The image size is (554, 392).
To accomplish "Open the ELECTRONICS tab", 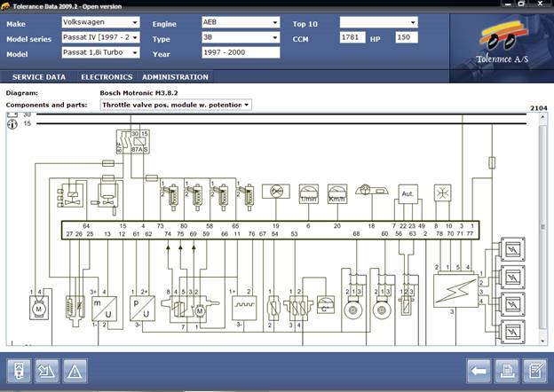I will pyautogui.click(x=107, y=77).
